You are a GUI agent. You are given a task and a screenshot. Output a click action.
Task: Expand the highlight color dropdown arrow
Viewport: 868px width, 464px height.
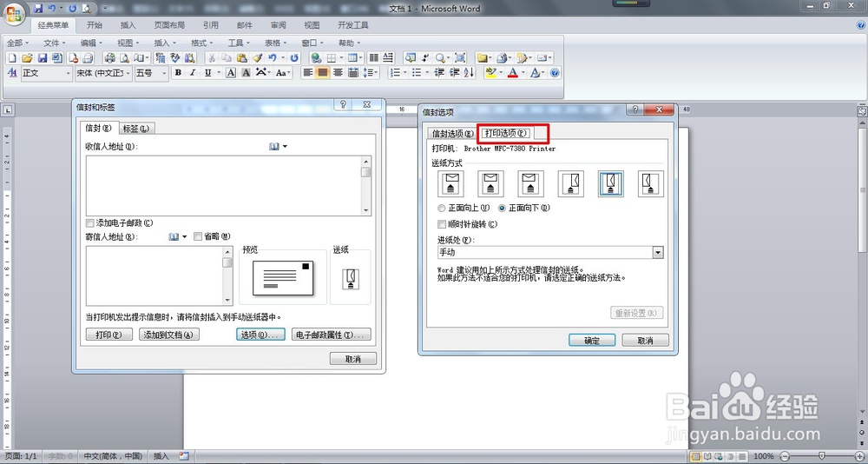click(x=501, y=73)
